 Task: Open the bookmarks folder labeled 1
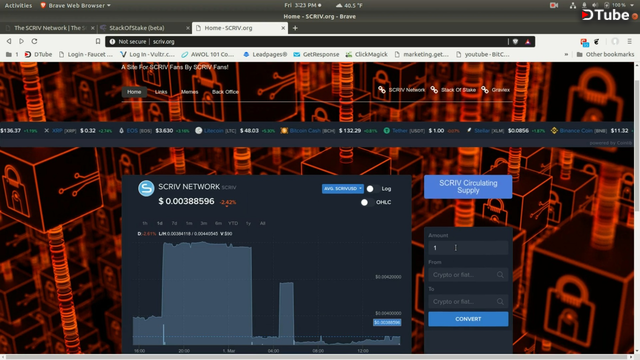pyautogui.click(x=12, y=54)
